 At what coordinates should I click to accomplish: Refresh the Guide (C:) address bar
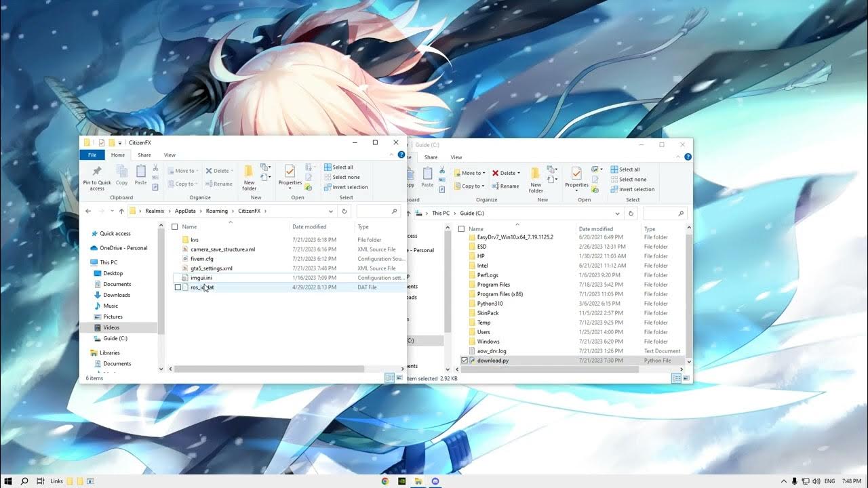pyautogui.click(x=631, y=213)
